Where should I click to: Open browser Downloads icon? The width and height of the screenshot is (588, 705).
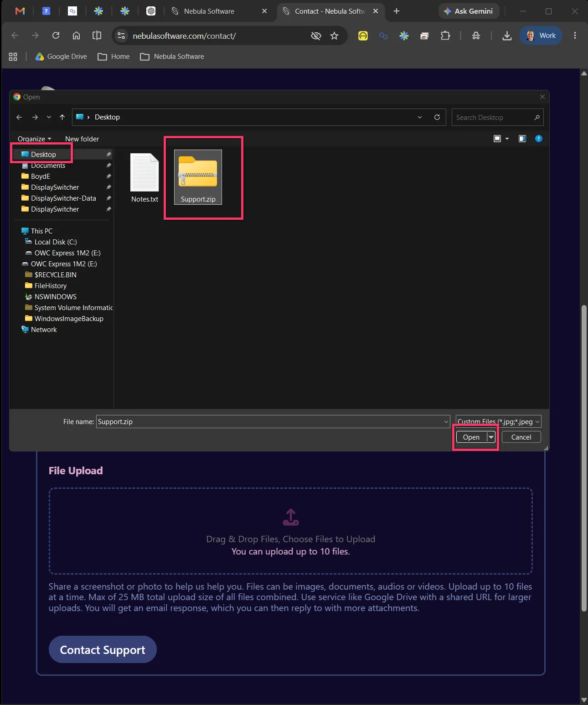coord(507,36)
